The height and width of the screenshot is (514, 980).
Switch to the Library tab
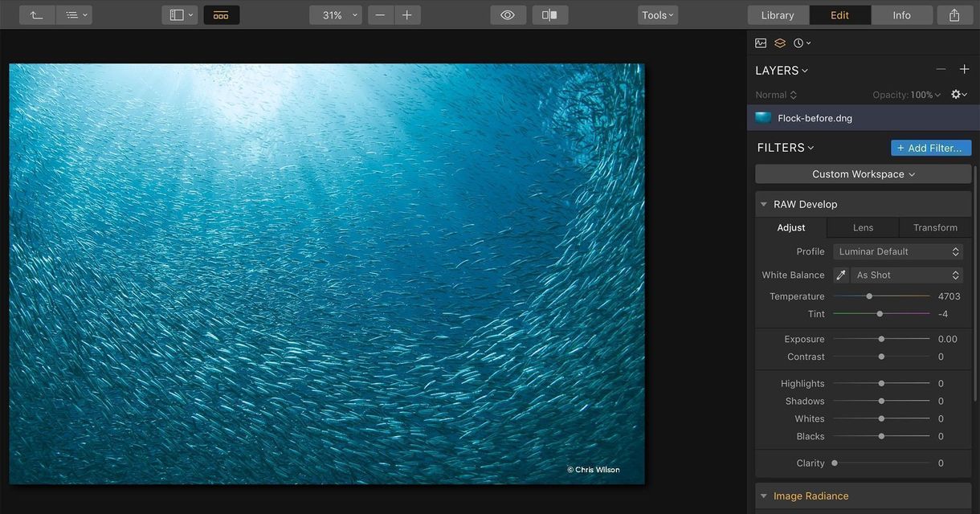[x=778, y=14]
